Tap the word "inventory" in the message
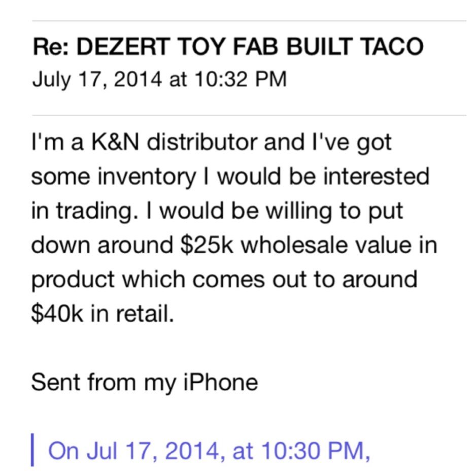Image resolution: width=476 pixels, height=476 pixels. (x=146, y=177)
